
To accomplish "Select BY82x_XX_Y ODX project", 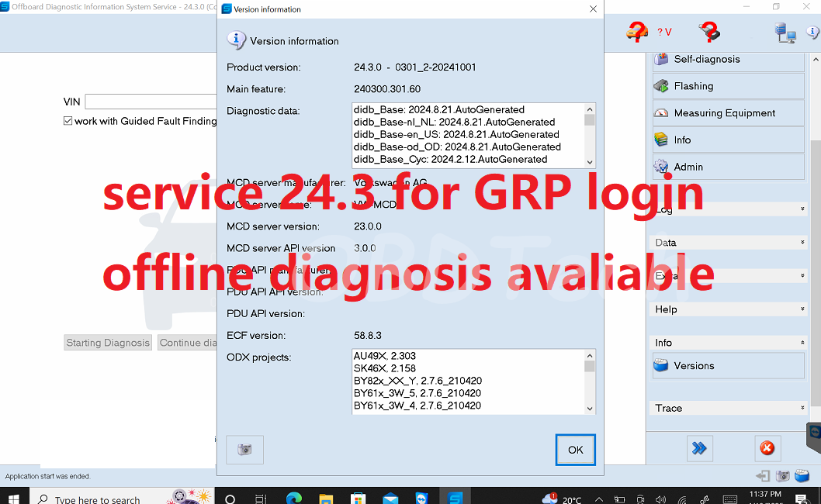I will click(417, 381).
